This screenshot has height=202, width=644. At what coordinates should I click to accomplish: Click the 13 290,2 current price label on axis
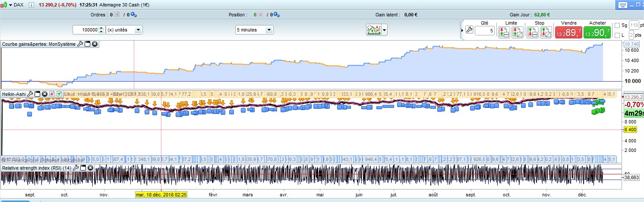[634, 97]
